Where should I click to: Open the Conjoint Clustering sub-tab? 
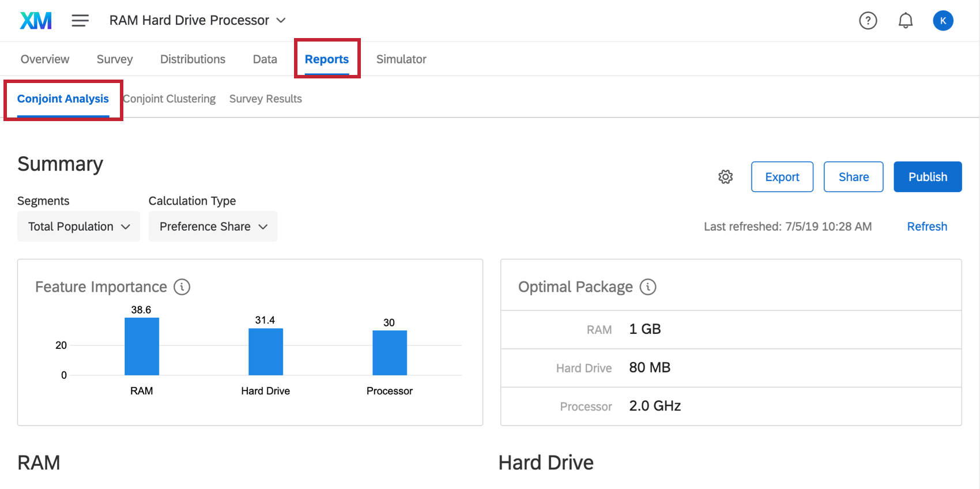(169, 99)
